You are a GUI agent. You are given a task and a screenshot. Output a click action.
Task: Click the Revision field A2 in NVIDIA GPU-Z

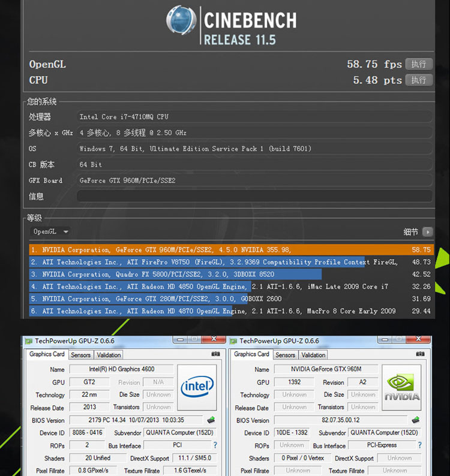click(363, 382)
